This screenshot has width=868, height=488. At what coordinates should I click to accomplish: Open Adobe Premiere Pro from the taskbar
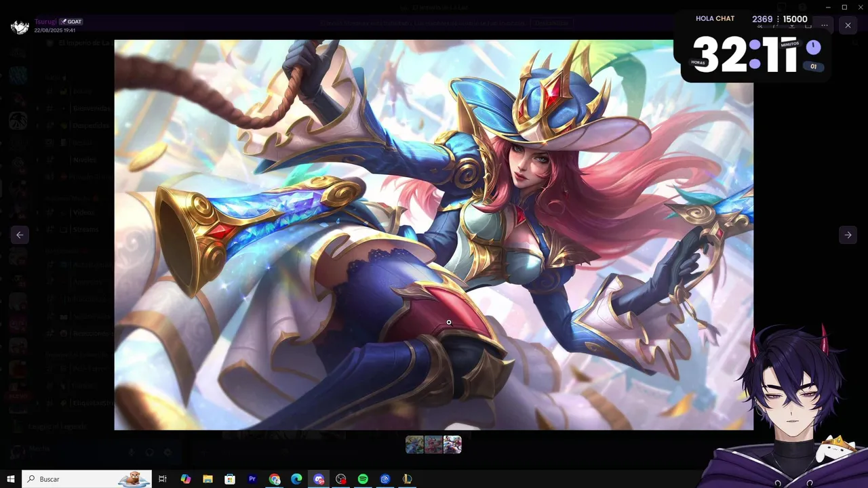pyautogui.click(x=252, y=479)
